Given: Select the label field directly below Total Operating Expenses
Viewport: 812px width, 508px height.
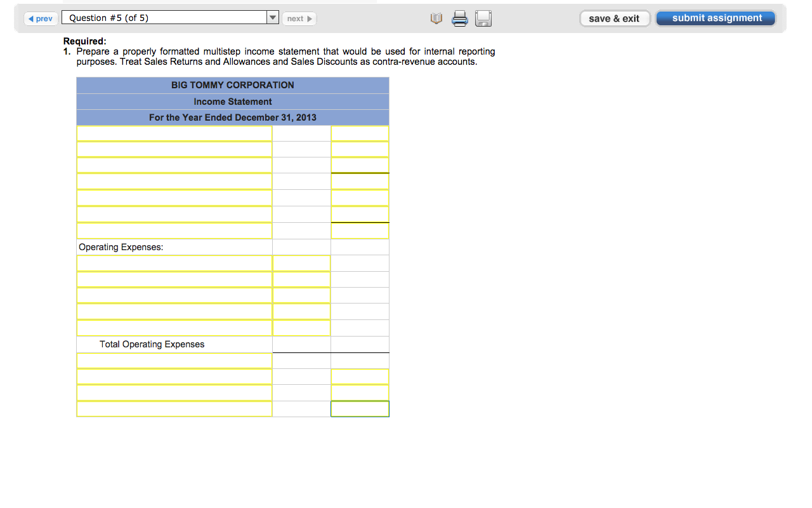Looking at the screenshot, I should [174, 361].
